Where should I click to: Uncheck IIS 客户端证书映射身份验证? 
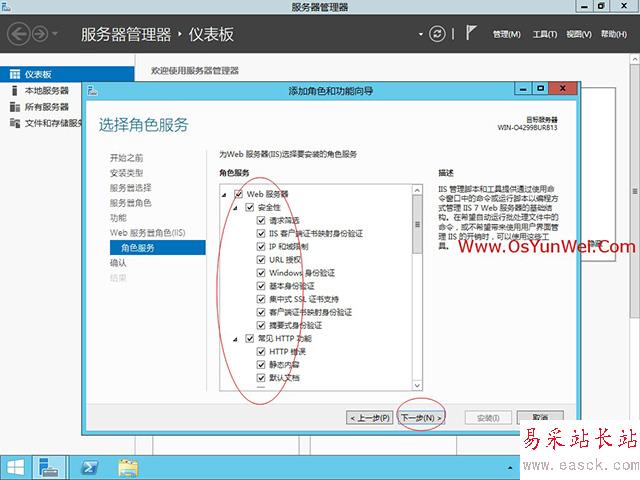pyautogui.click(x=261, y=233)
